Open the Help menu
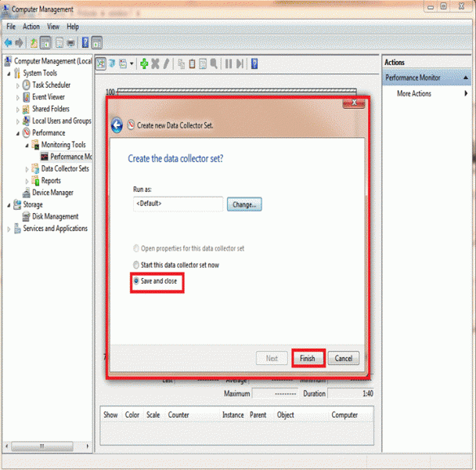 pyautogui.click(x=73, y=27)
